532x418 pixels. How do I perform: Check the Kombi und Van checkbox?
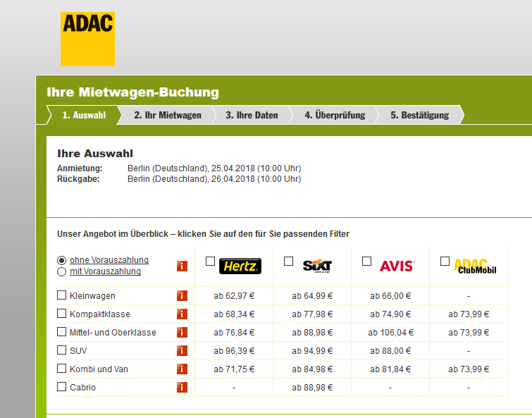(x=62, y=369)
